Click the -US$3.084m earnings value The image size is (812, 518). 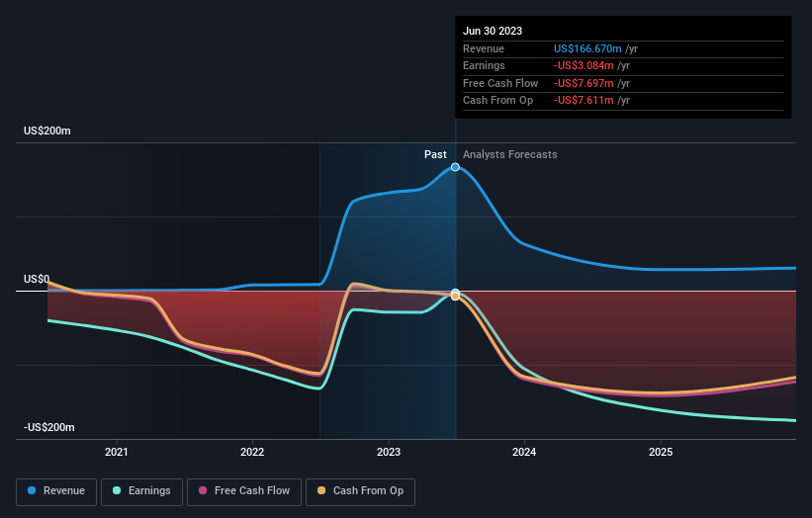(584, 65)
